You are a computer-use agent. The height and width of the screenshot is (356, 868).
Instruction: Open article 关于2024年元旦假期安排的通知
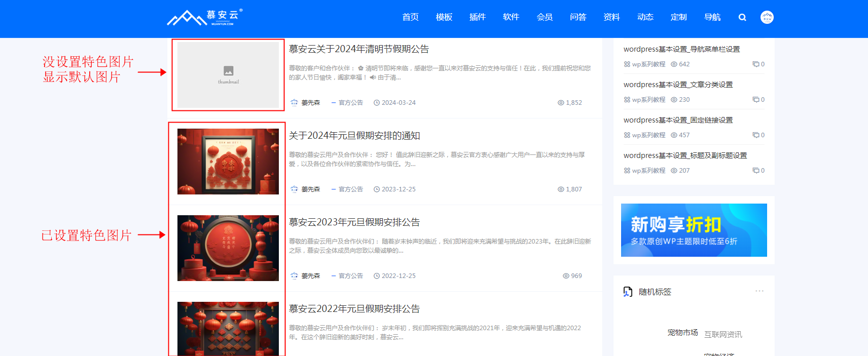354,136
